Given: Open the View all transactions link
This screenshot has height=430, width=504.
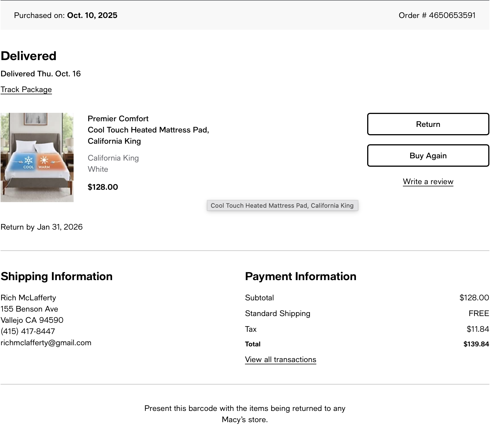Looking at the screenshot, I should [x=280, y=360].
